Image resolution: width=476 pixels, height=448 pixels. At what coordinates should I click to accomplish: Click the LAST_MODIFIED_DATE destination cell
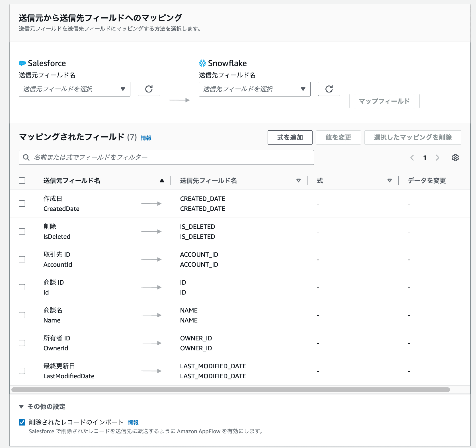213,371
